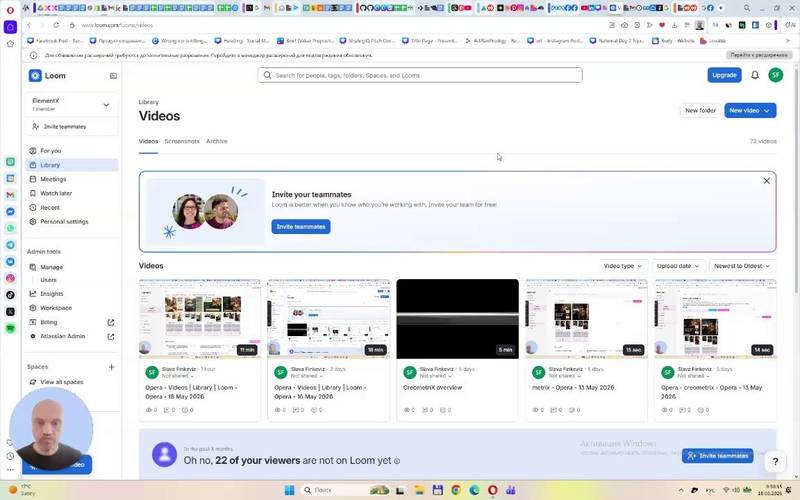Open the help question mark button
Image resolution: width=800 pixels, height=500 pixels.
click(x=775, y=461)
